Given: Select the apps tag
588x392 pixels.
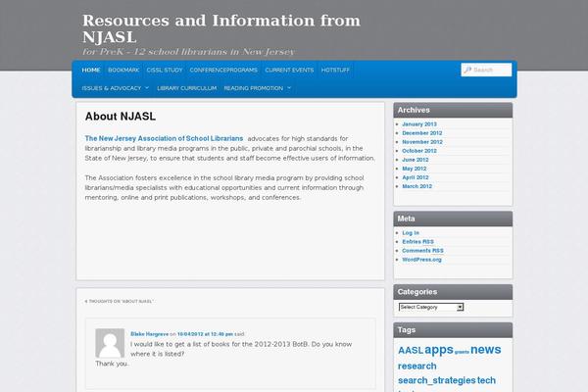Looking at the screenshot, I should point(439,350).
